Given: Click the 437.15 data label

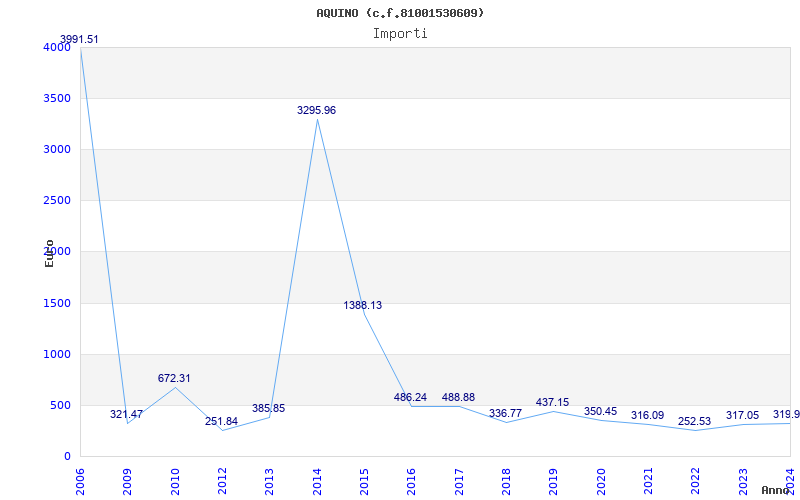Looking at the screenshot, I should click(x=553, y=402).
